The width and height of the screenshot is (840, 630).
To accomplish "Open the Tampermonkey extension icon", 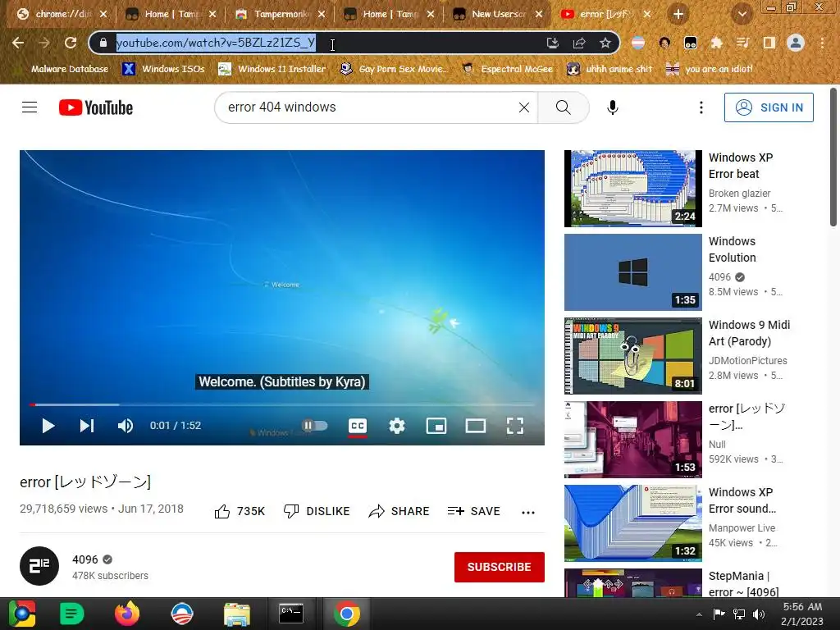I will (x=691, y=43).
